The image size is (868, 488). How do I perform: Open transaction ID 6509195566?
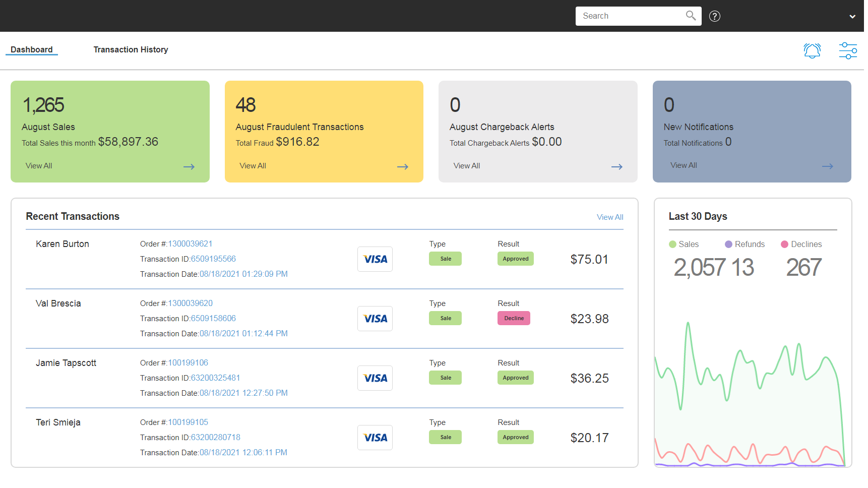tap(213, 259)
